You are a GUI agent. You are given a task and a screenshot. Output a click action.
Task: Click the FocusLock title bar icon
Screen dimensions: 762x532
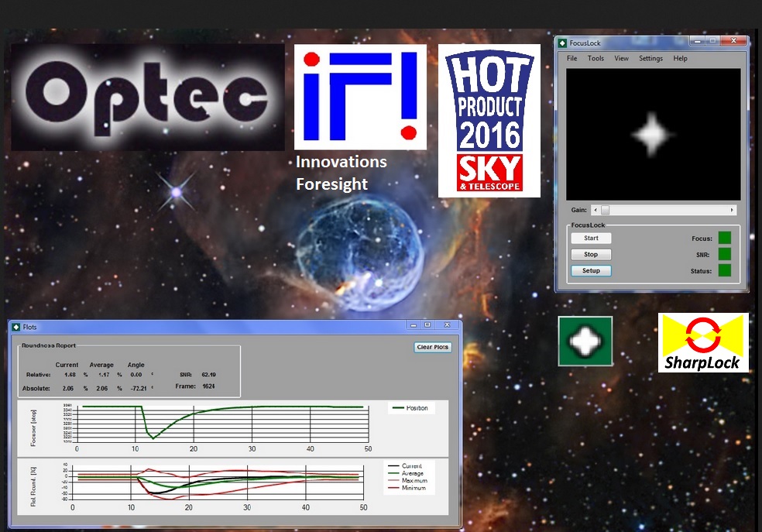[x=563, y=43]
